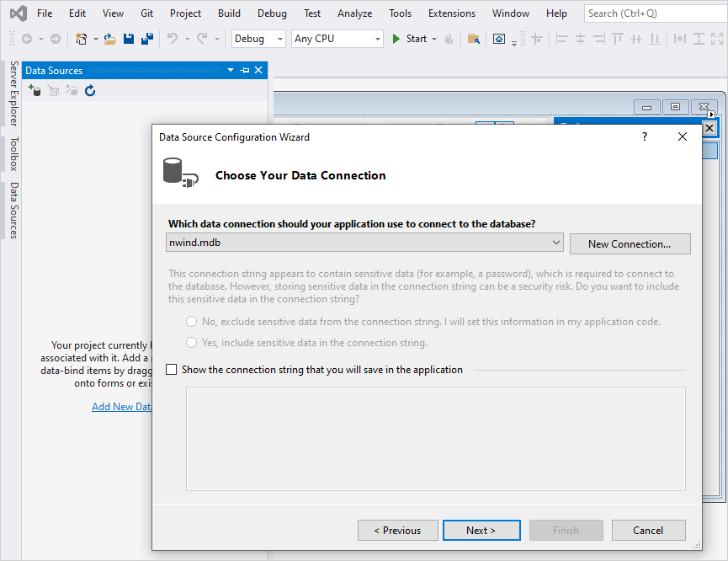
Task: Click the wizard Help question mark
Action: (x=645, y=136)
